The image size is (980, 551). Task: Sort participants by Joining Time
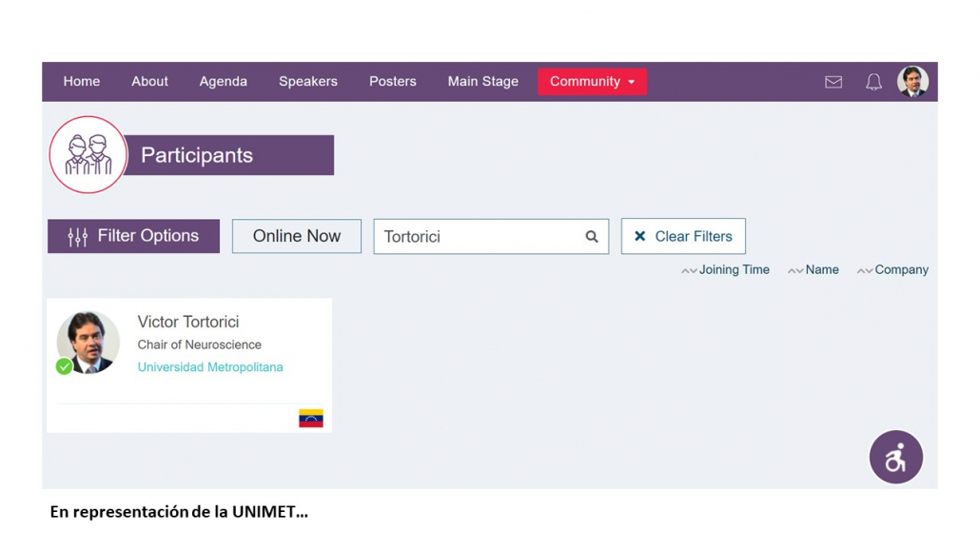725,270
